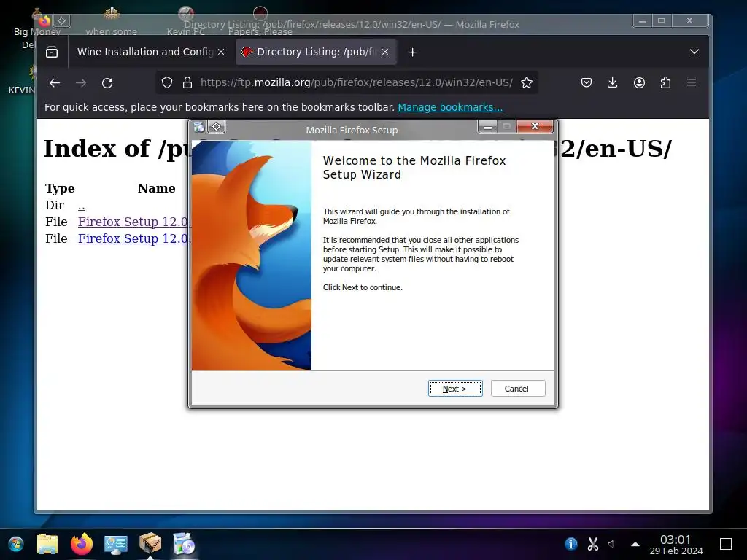Screen dimensions: 747x560
Task: Click 'Click Next to continue.' text
Action: coord(363,287)
